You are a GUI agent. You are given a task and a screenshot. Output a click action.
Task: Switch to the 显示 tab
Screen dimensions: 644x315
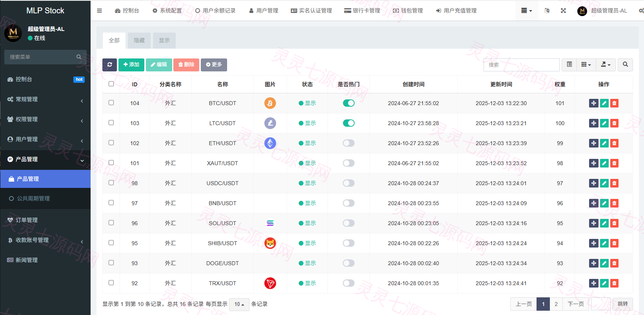click(164, 40)
